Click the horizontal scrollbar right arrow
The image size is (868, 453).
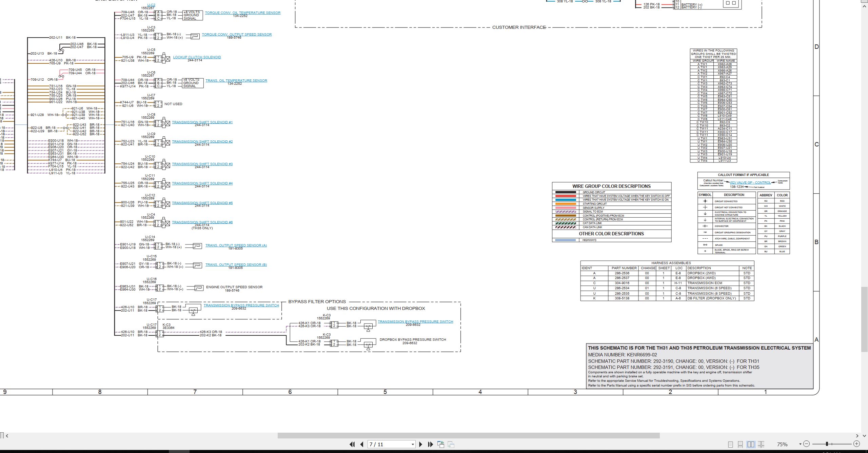[857, 436]
